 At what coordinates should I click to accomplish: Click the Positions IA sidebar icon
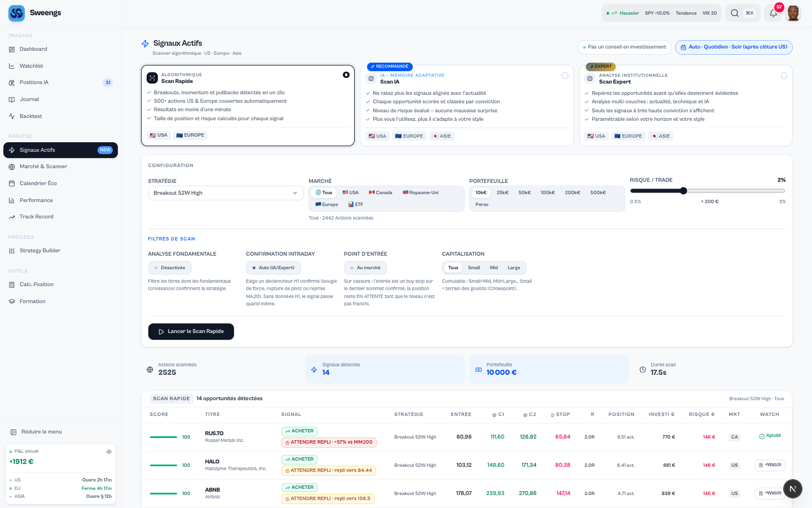pos(12,82)
